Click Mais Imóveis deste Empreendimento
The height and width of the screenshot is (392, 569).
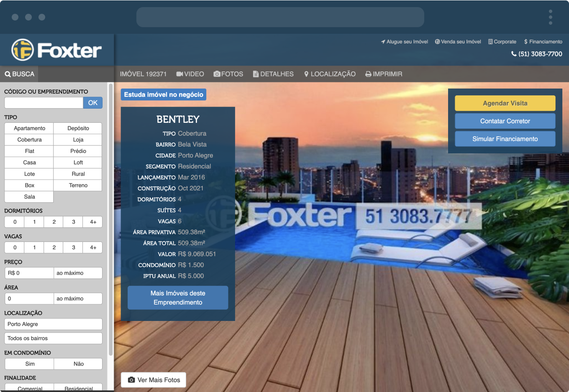click(178, 298)
